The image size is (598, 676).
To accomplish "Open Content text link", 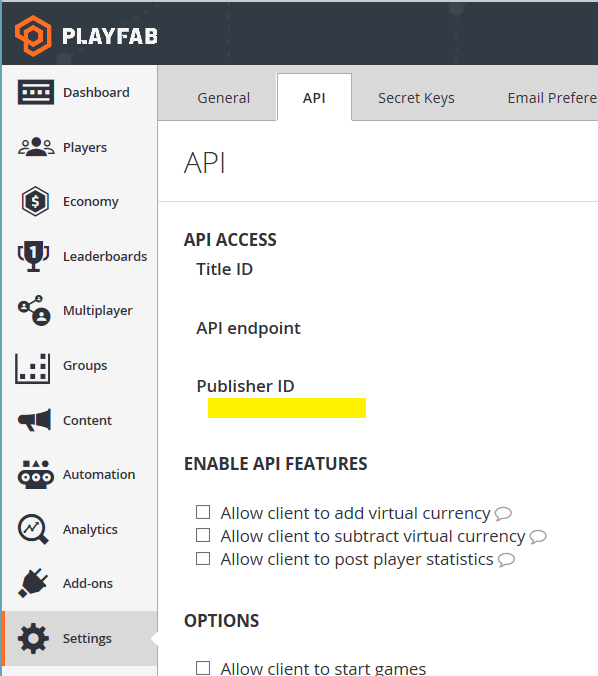I will (87, 420).
